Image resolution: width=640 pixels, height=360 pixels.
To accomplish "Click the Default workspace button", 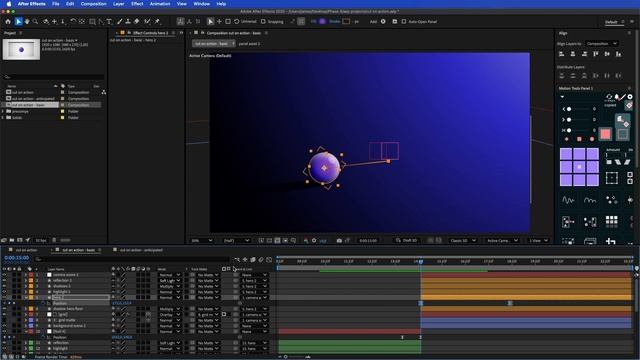I will coord(611,22).
